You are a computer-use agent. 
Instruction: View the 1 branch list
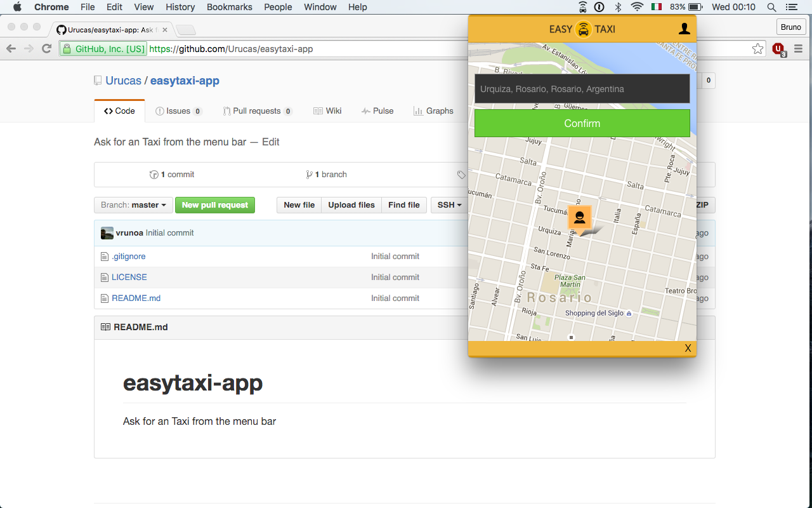point(326,175)
